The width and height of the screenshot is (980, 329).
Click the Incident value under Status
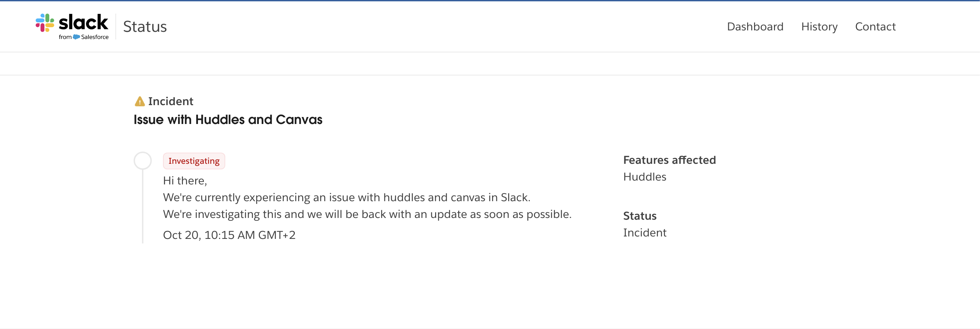(645, 233)
